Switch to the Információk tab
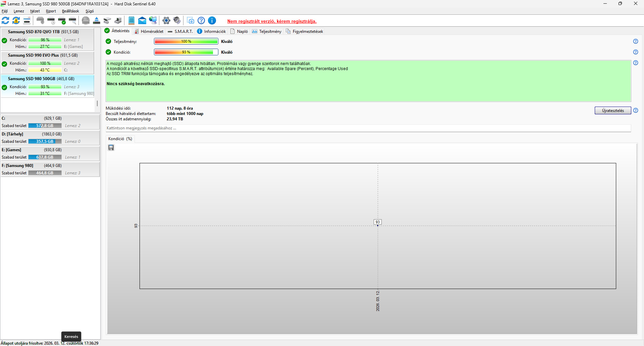Image resolution: width=644 pixels, height=346 pixels. coord(211,32)
